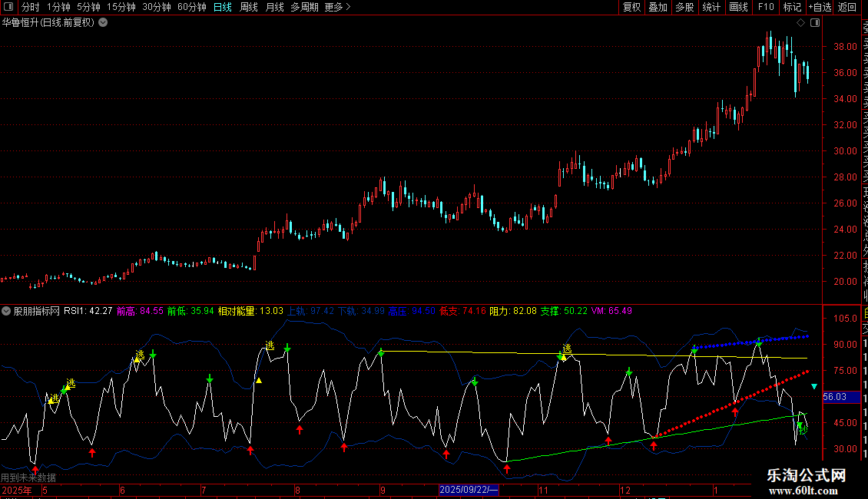The height and width of the screenshot is (499, 868).
Task: Switch to the 周线 weekly chart
Action: coord(249,8)
